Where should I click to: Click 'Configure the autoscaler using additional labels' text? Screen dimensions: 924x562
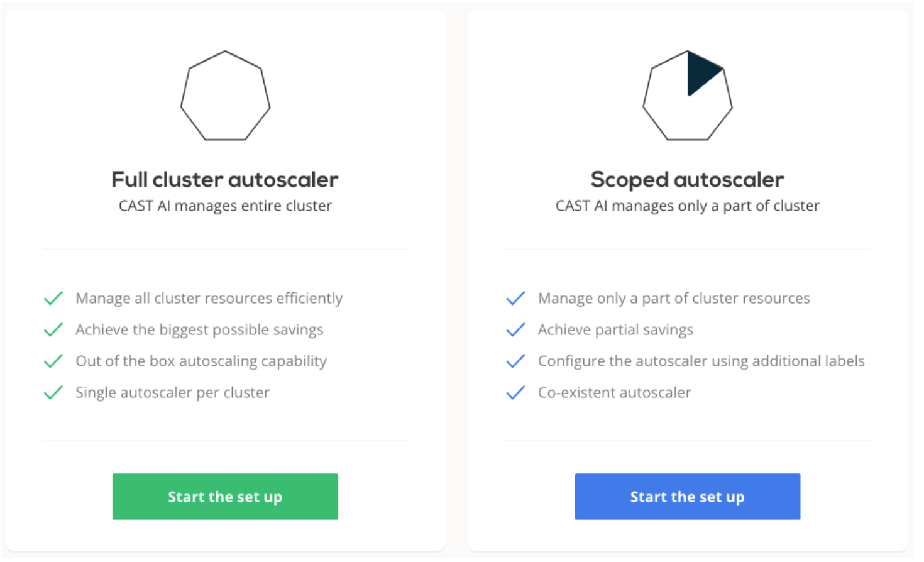pyautogui.click(x=701, y=361)
